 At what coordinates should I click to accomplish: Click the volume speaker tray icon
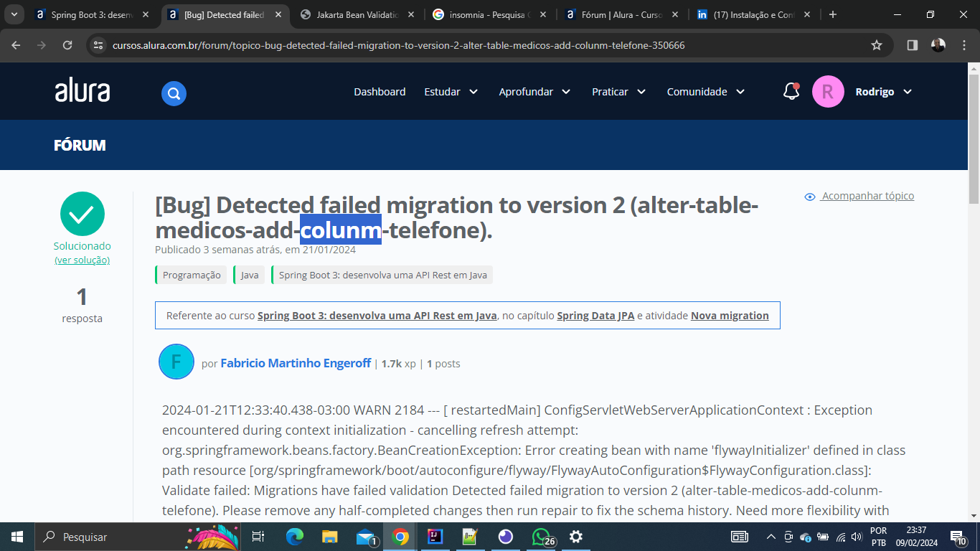pos(856,537)
